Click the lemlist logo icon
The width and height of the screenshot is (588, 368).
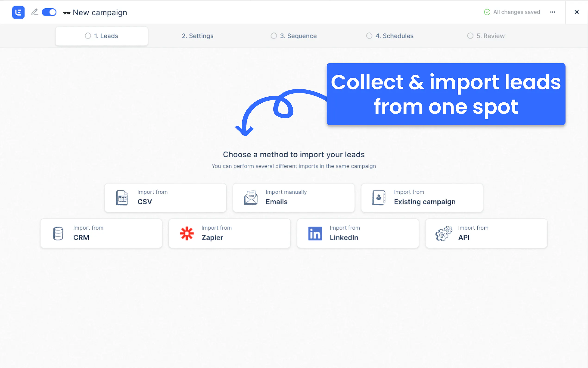pos(18,12)
